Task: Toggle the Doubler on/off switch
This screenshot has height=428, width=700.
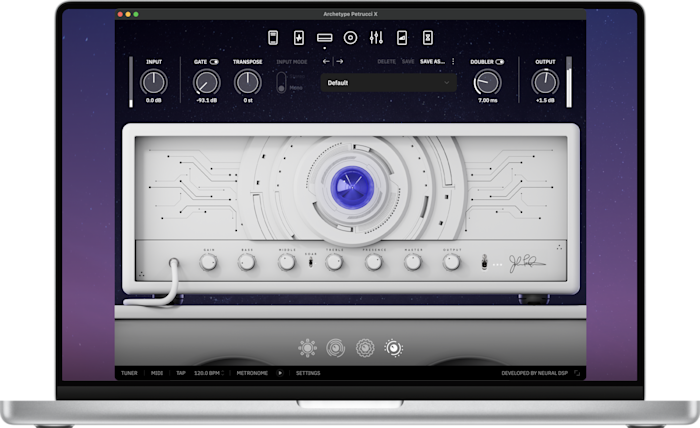Action: (x=500, y=62)
